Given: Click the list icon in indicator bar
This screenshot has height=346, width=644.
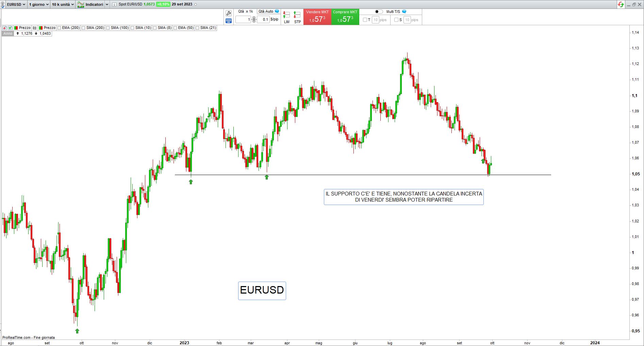Looking at the screenshot, I should (x=35, y=28).
